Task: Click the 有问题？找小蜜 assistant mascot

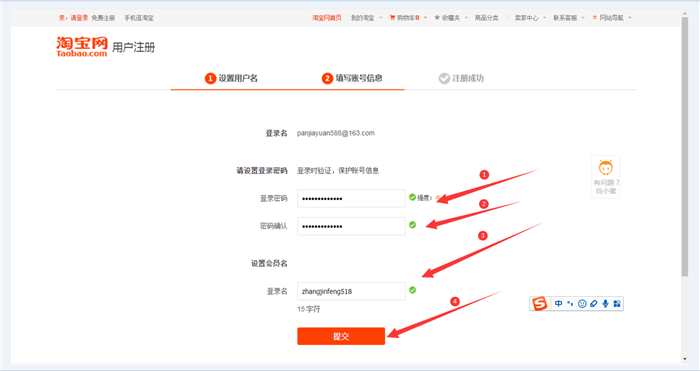Action: [605, 176]
